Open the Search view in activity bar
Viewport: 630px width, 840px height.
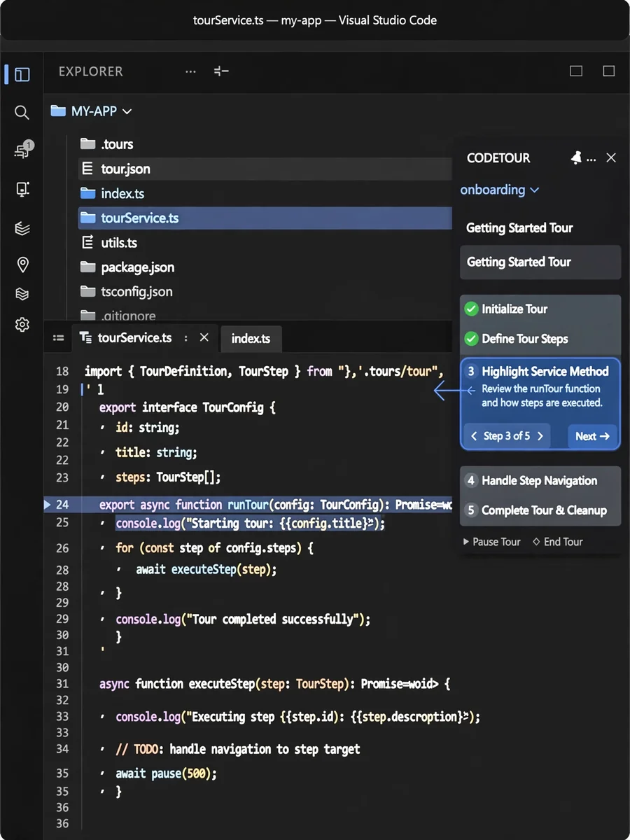(22, 112)
